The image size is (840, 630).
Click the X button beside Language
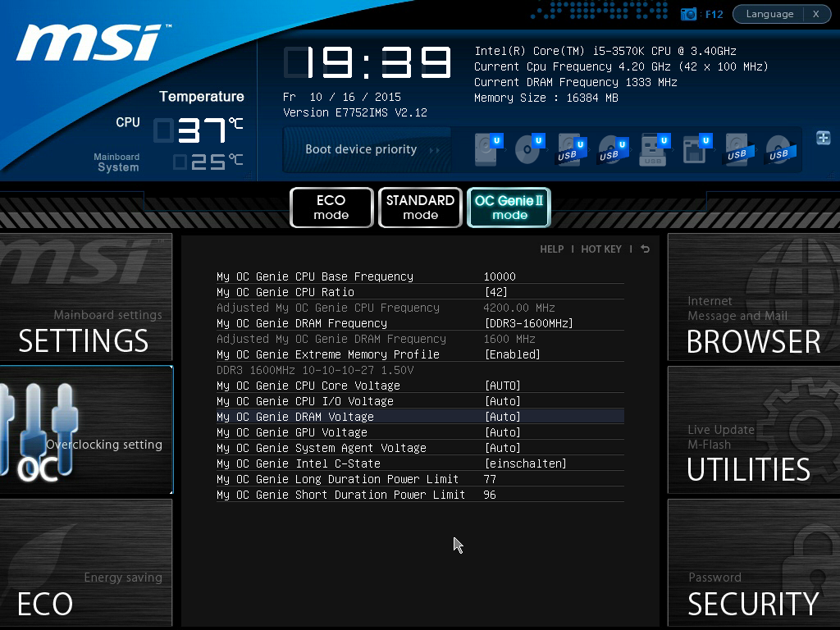coord(816,14)
